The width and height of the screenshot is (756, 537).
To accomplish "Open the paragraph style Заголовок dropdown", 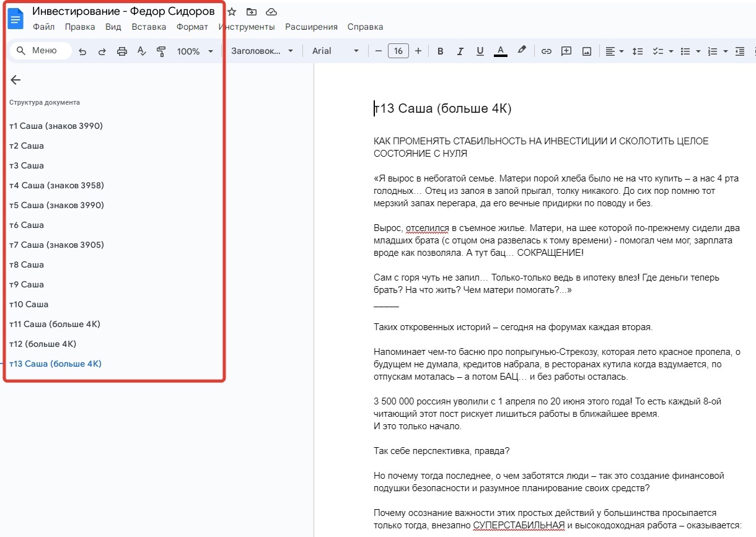I will click(x=262, y=51).
